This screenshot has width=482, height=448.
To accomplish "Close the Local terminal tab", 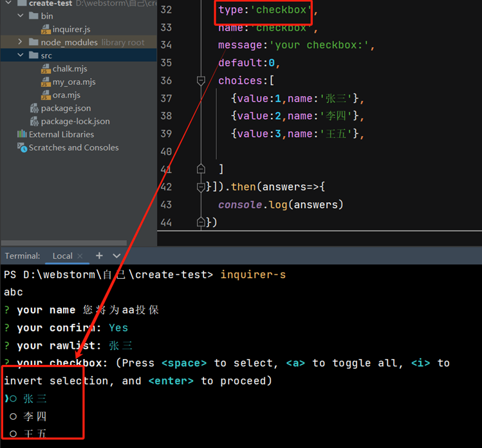I will coord(80,256).
